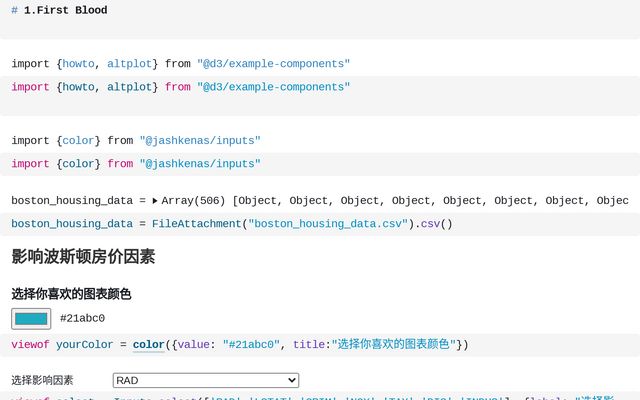Expand the Array(506) disclosure triangle
The width and height of the screenshot is (640, 400).
tap(155, 201)
